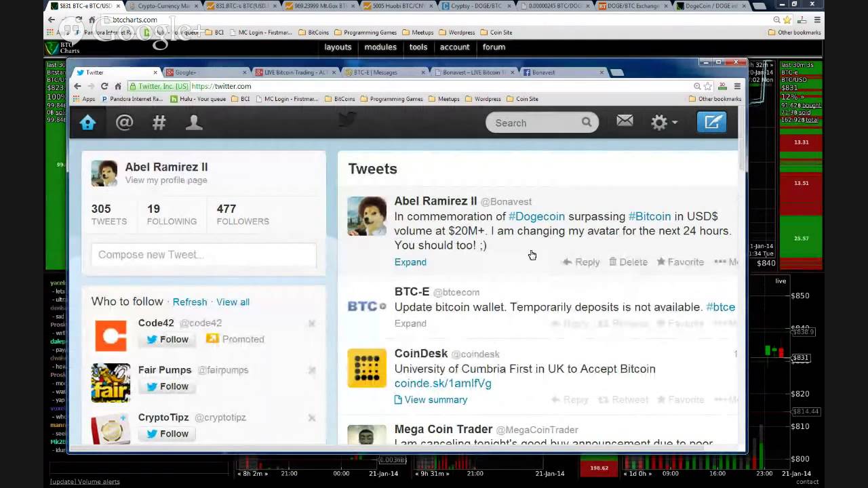Screen dimensions: 868x488
Task: Go back in the Twitter browser window
Action: 77,86
